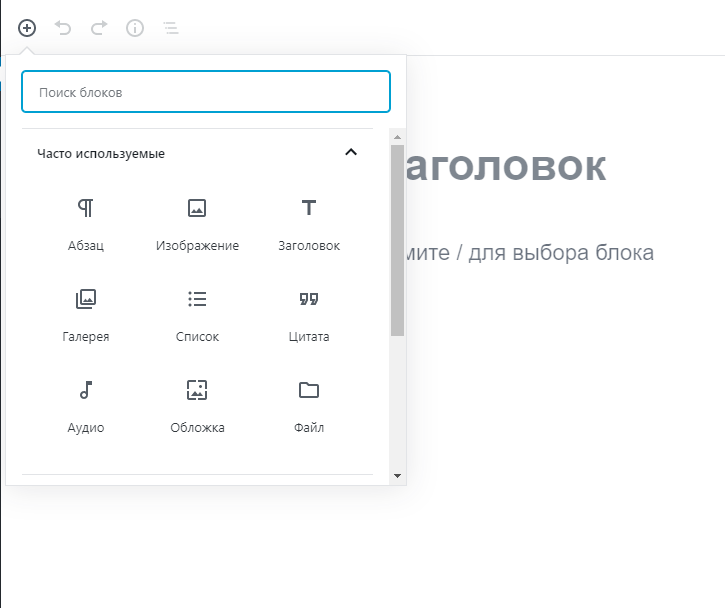The width and height of the screenshot is (725, 608).
Task: Add the Галерея gallery block
Action: [86, 315]
